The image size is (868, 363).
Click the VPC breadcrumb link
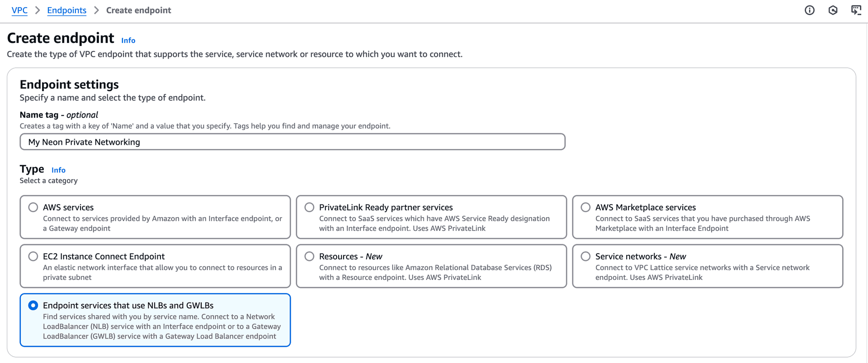pos(19,10)
